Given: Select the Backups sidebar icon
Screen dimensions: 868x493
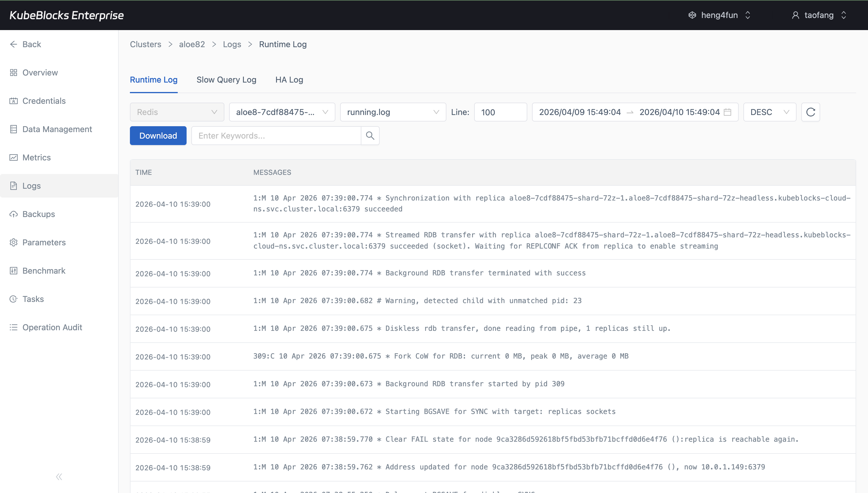Looking at the screenshot, I should tap(14, 214).
